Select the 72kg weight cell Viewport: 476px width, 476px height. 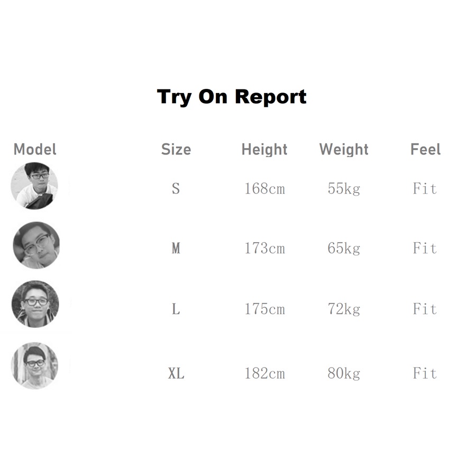[x=344, y=309]
